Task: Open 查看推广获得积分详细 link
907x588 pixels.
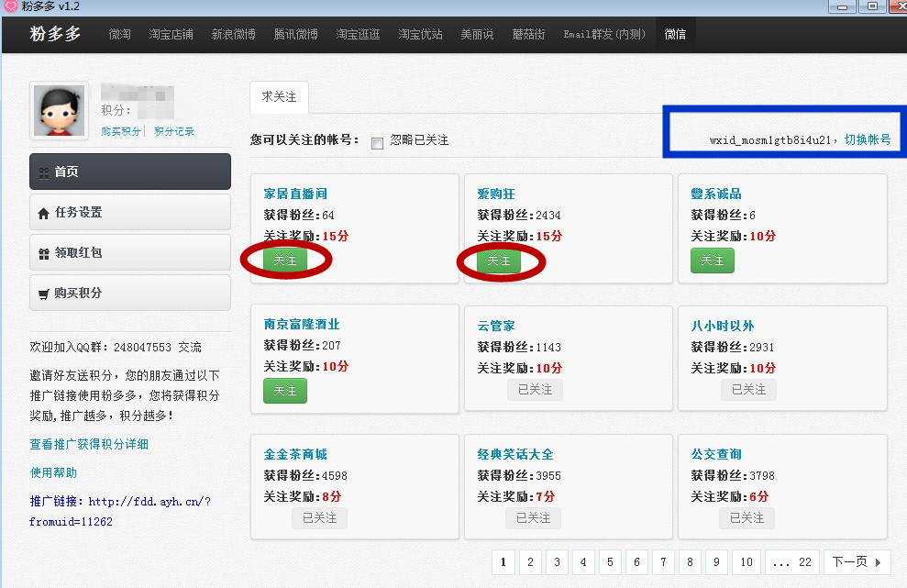Action: 89,444
